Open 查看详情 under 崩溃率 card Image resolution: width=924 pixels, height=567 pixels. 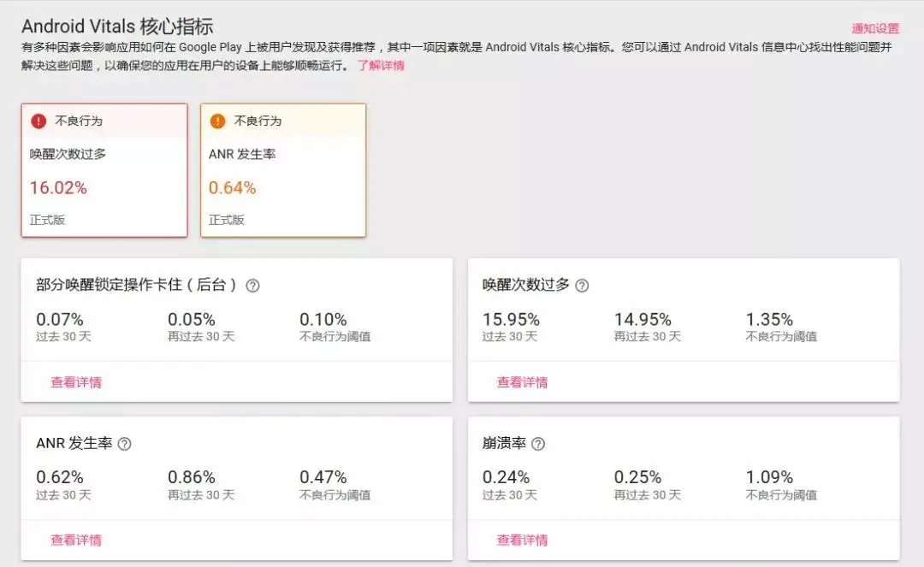point(523,540)
